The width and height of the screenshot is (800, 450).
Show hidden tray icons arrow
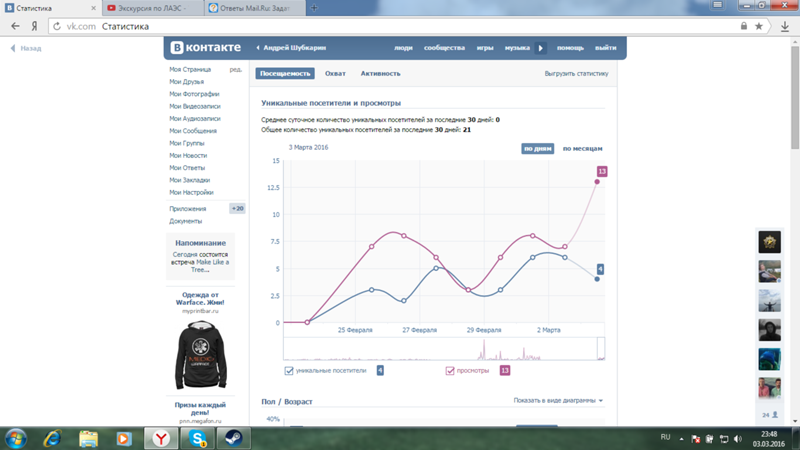[681, 439]
